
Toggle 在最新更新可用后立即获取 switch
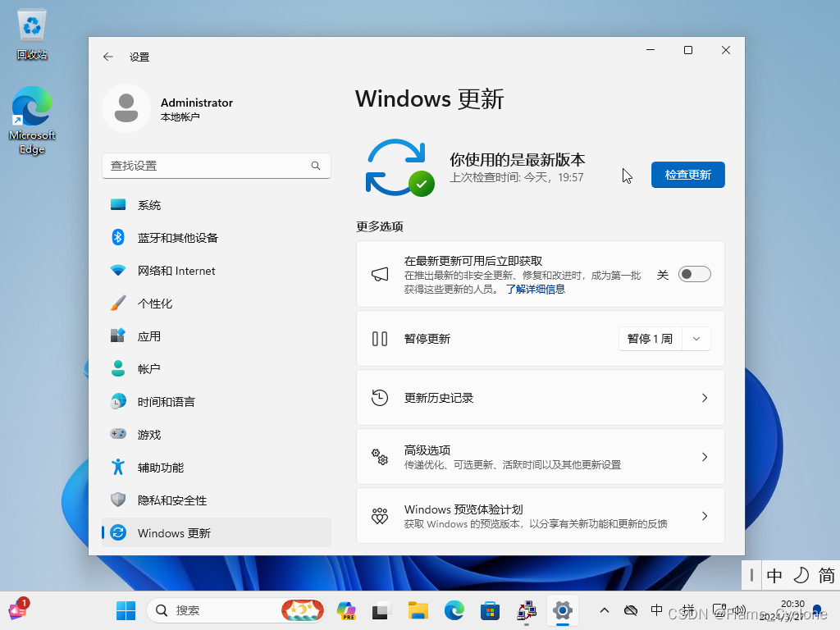pos(694,274)
